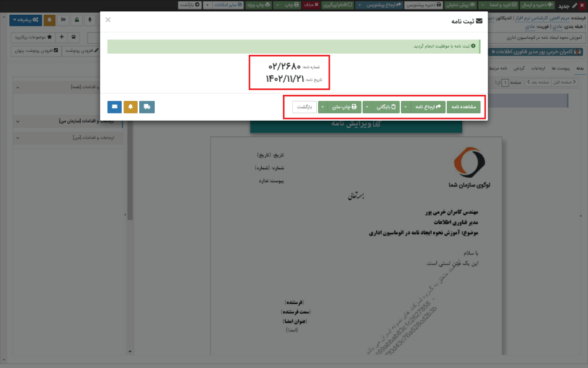This screenshot has height=368, width=588.
Task: Click the yellow bell icon in compose toolbar
Action: pyautogui.click(x=50, y=20)
